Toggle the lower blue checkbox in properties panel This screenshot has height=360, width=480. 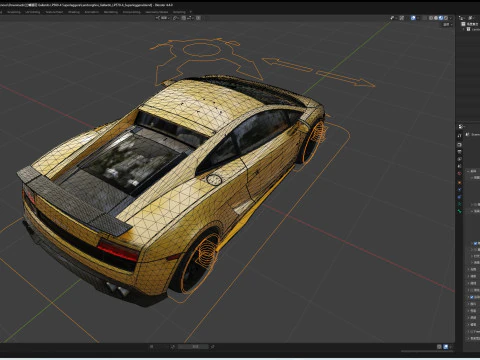472,297
